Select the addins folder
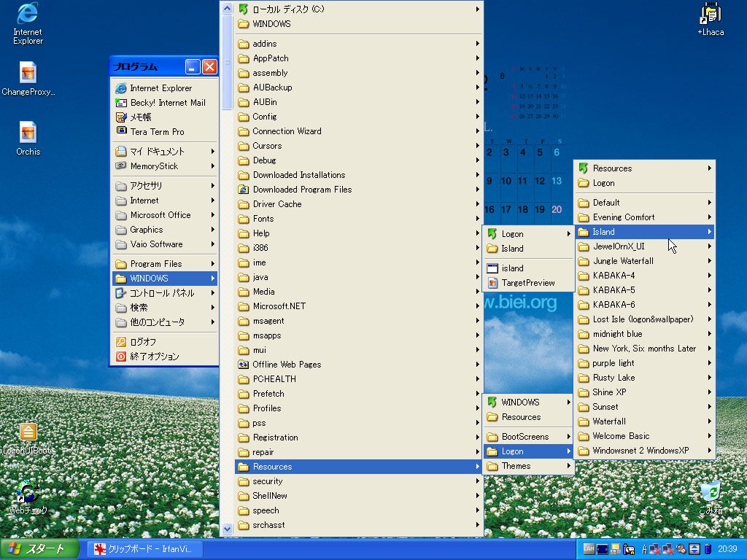747x560 pixels. (x=359, y=43)
